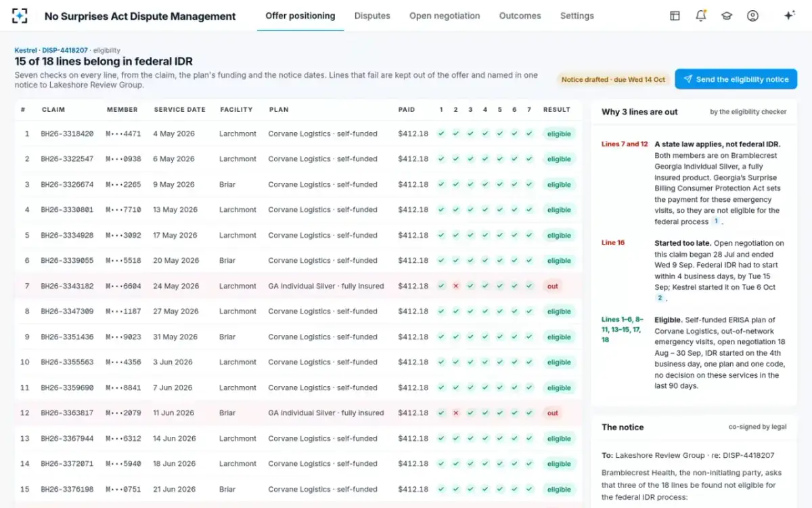812x508 pixels.
Task: Click 'Why 3 lines are out' heading
Action: [x=639, y=112]
